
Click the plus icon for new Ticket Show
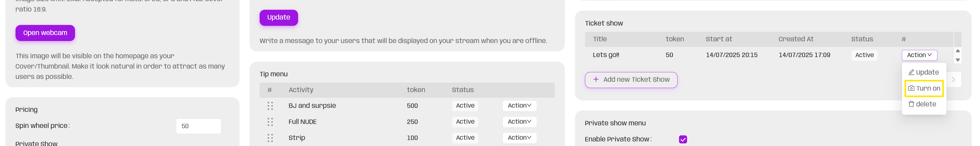tap(596, 80)
